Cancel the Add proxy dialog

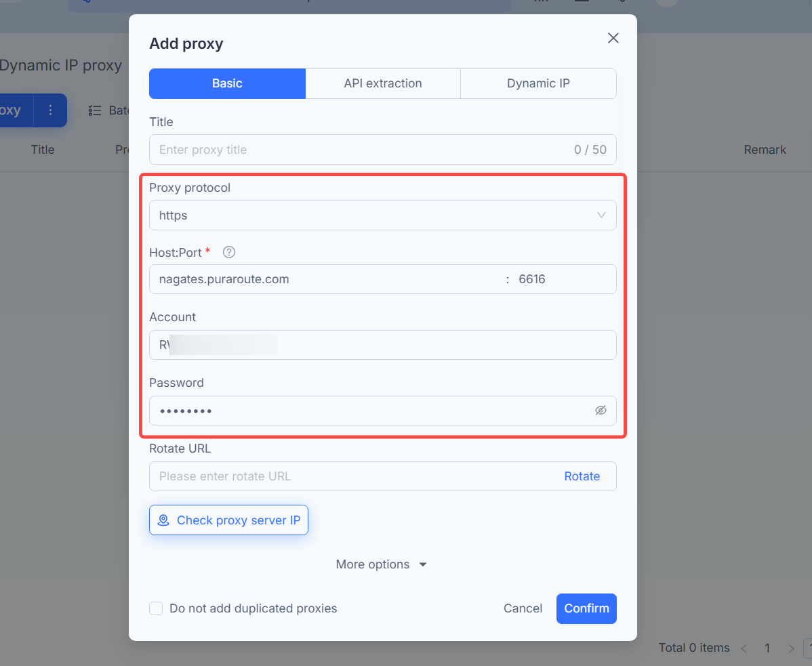(x=523, y=608)
